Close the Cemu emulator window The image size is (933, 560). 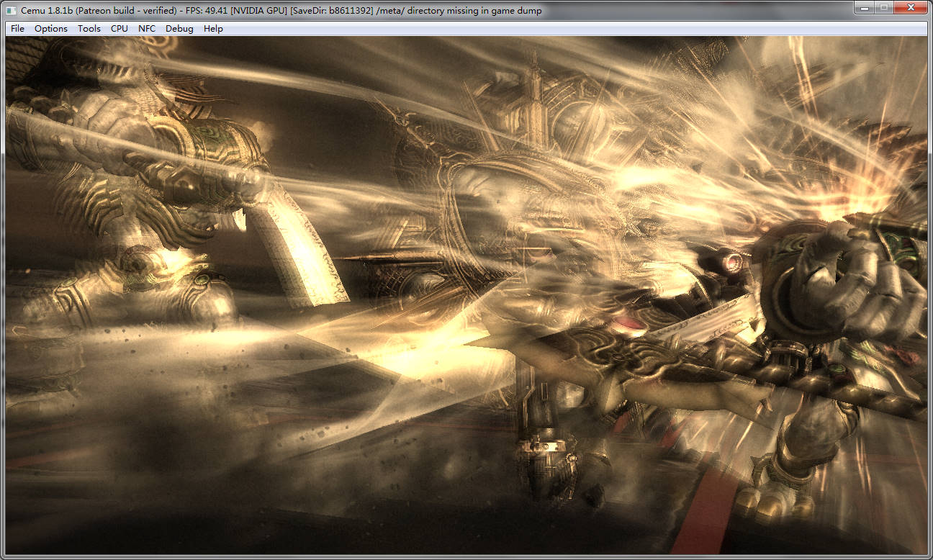pos(910,7)
